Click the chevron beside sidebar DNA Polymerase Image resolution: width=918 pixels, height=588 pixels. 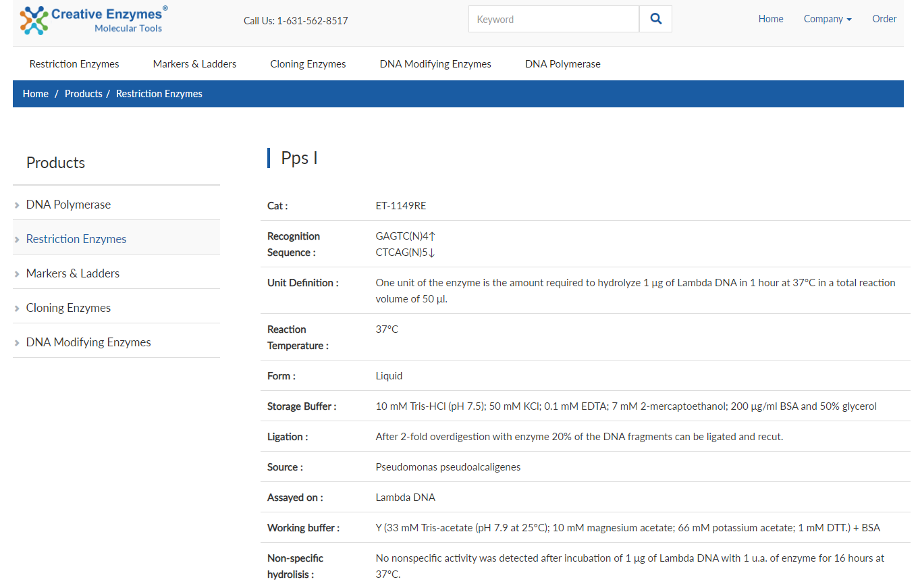click(x=17, y=205)
